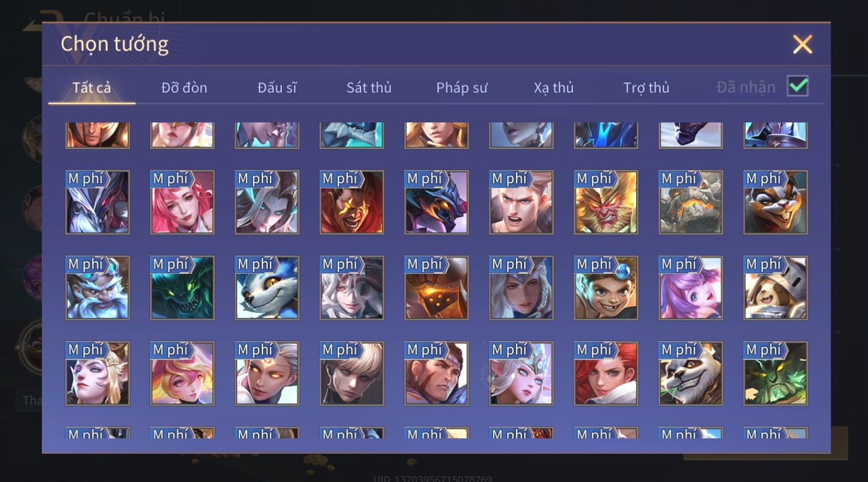Screen dimensions: 868x482
Task: Pick the red-haired woman hero
Action: [606, 374]
